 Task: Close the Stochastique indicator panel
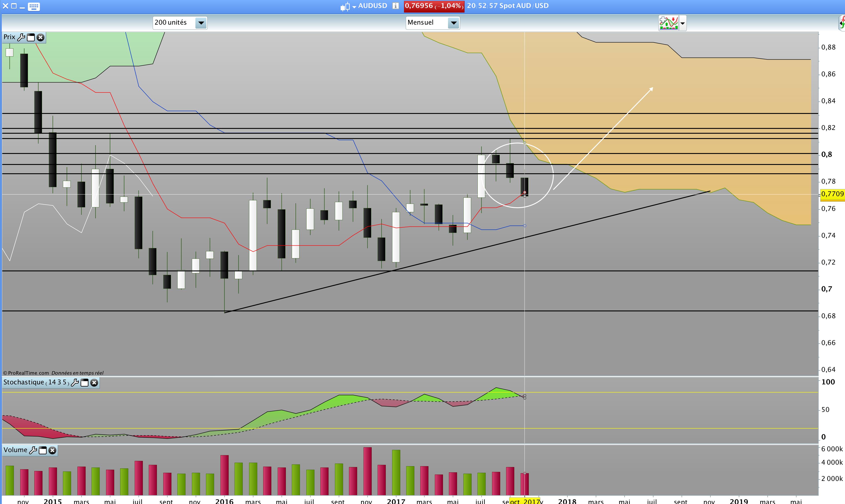(x=94, y=383)
